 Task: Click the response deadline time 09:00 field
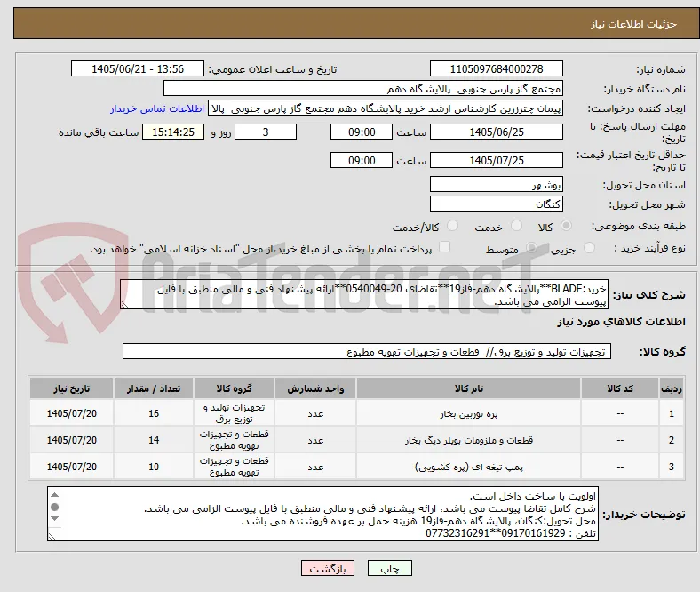tap(362, 132)
